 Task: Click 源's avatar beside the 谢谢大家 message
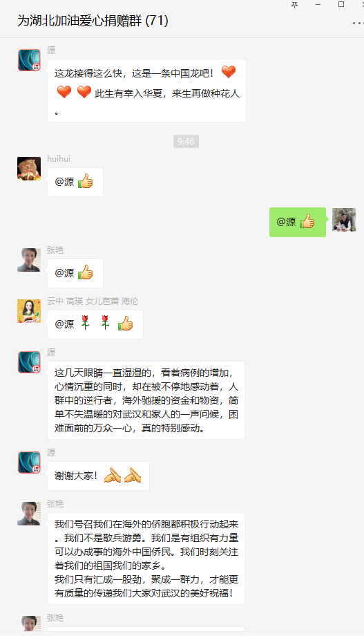tap(29, 462)
